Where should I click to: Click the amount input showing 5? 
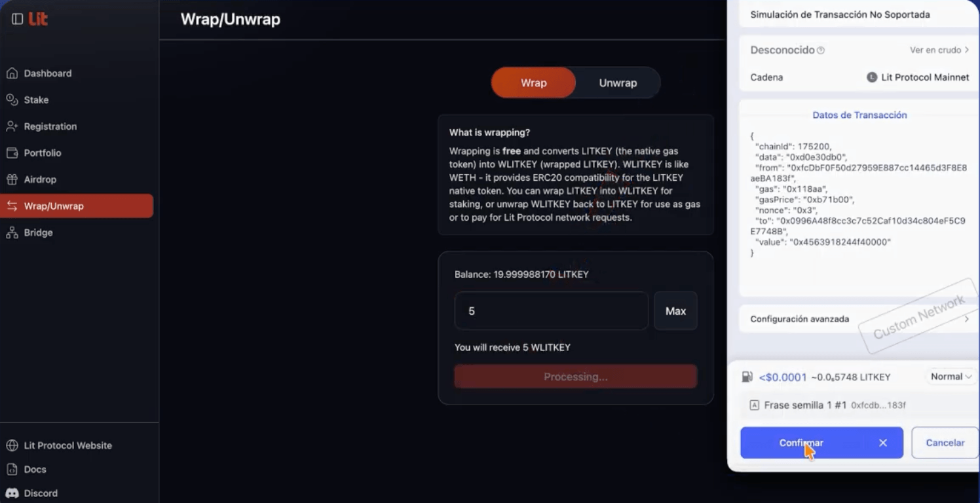click(550, 310)
